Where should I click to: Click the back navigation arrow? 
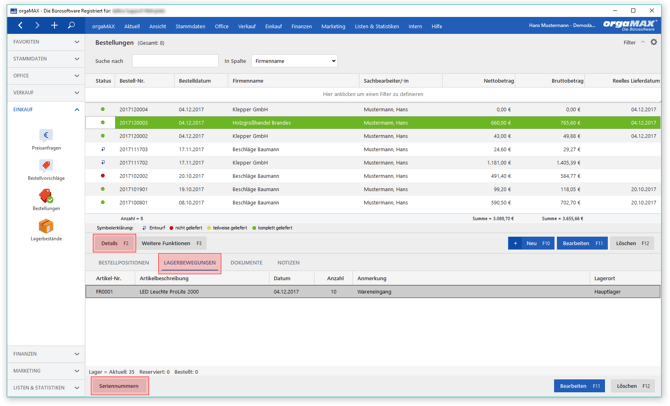tap(20, 26)
